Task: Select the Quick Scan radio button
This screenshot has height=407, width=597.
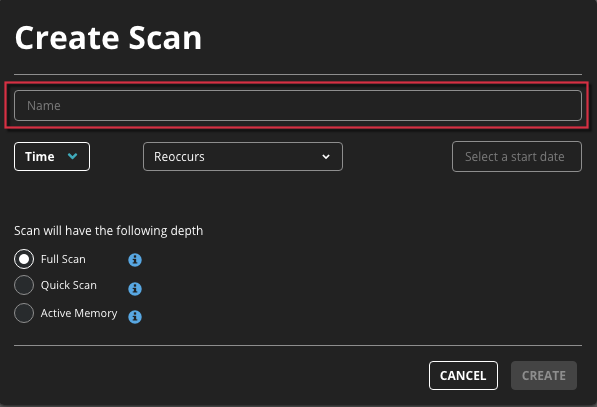Action: tap(24, 285)
